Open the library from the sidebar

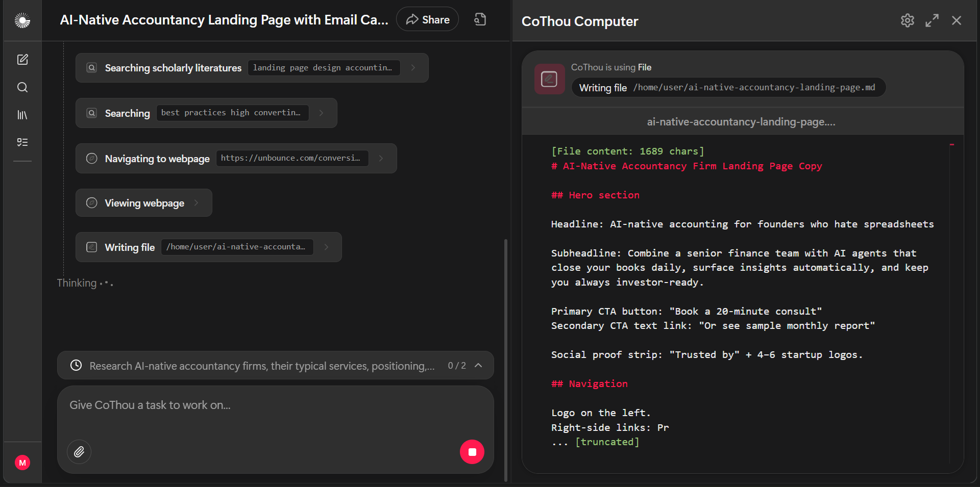[22, 115]
